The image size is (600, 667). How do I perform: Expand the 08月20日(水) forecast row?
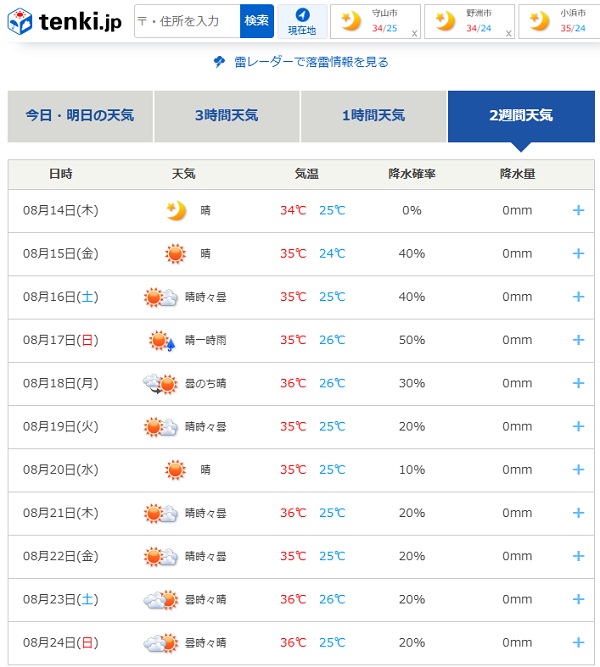(578, 470)
